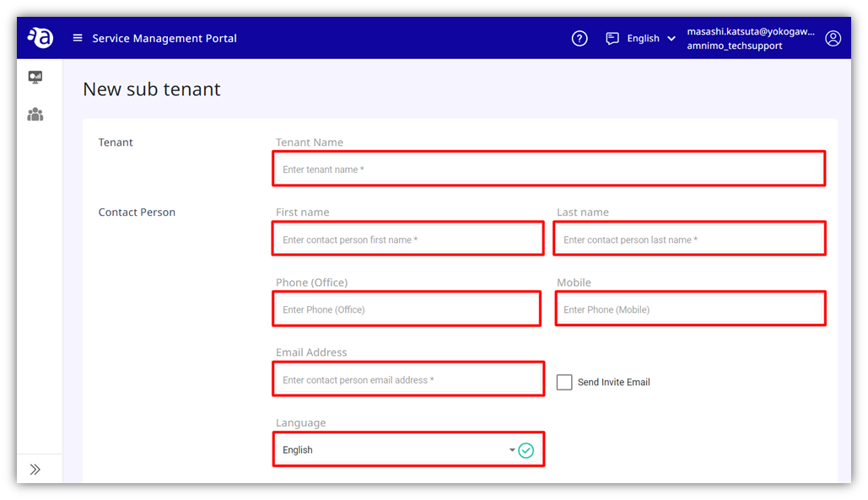Select the Email Address input field
868x500 pixels.
[408, 379]
